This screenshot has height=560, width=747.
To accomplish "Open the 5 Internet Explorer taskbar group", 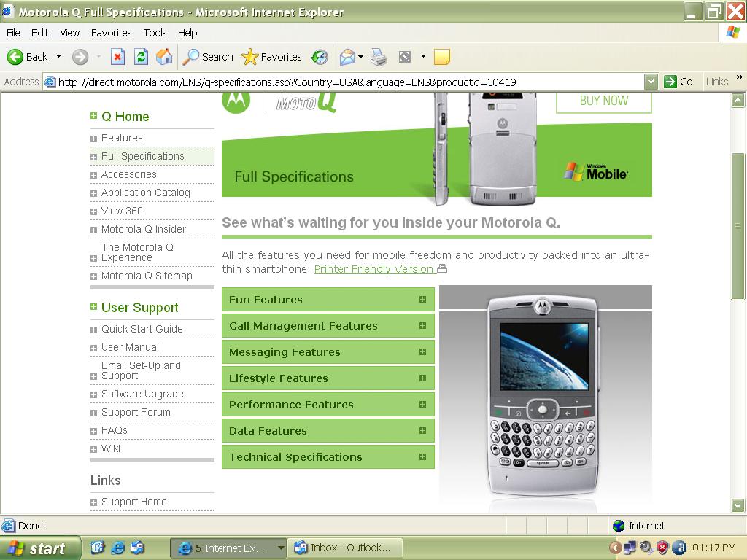I will point(228,548).
